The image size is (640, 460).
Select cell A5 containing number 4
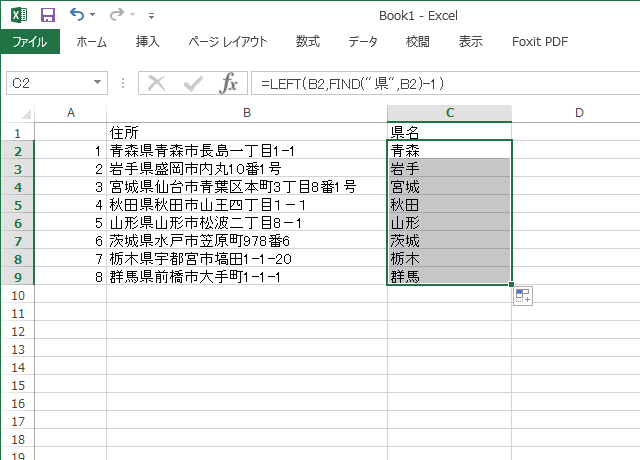tap(71, 204)
